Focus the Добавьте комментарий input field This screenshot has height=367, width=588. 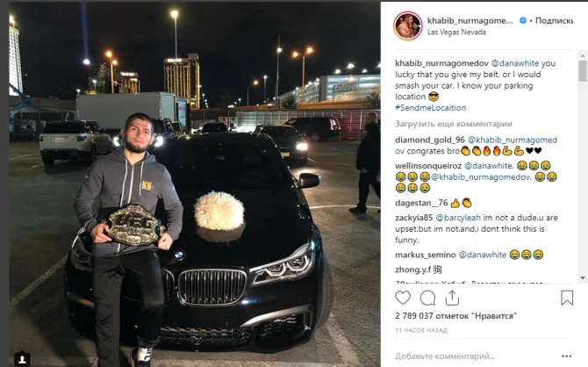pos(477,356)
